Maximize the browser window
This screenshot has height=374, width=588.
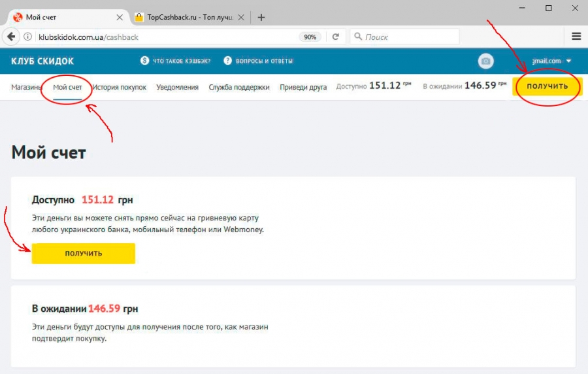548,8
